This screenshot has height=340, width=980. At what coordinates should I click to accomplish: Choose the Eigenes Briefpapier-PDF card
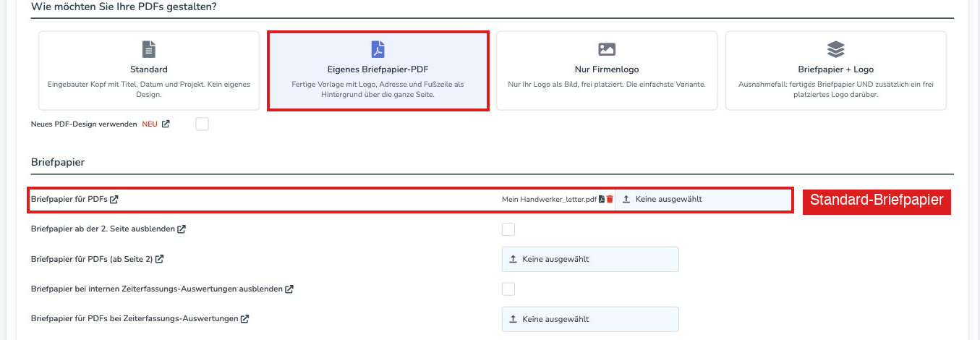point(378,70)
